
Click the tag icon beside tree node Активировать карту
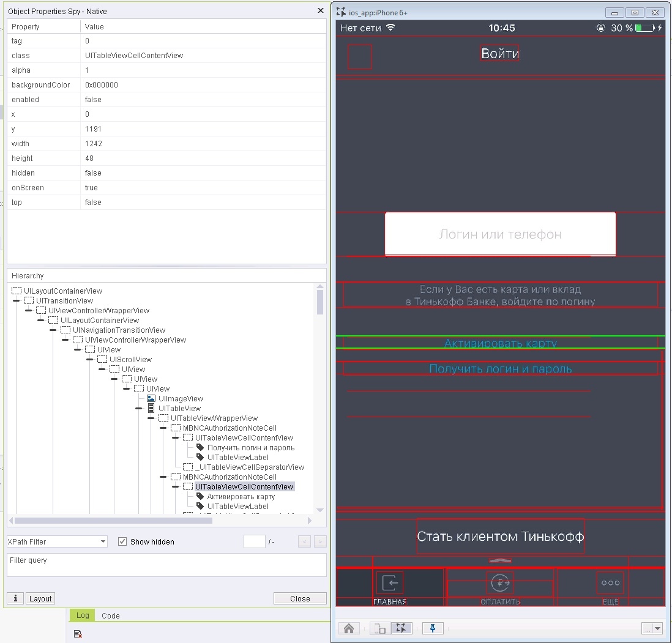click(x=200, y=497)
